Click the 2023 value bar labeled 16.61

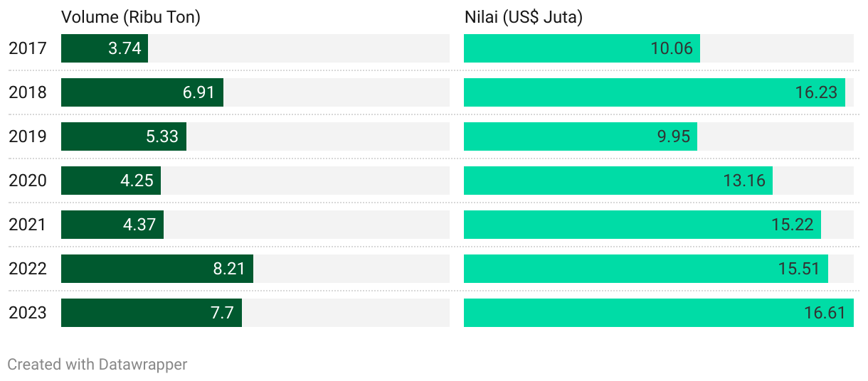click(x=659, y=313)
